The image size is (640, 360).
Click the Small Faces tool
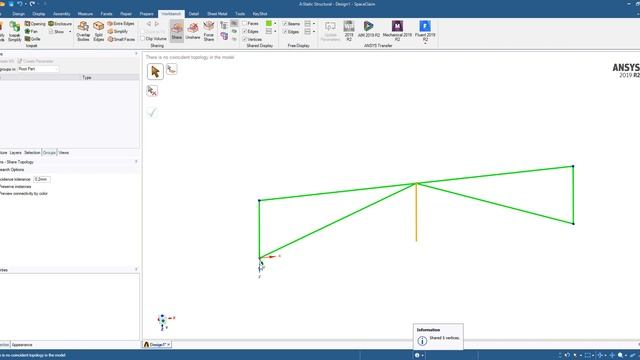coord(121,39)
